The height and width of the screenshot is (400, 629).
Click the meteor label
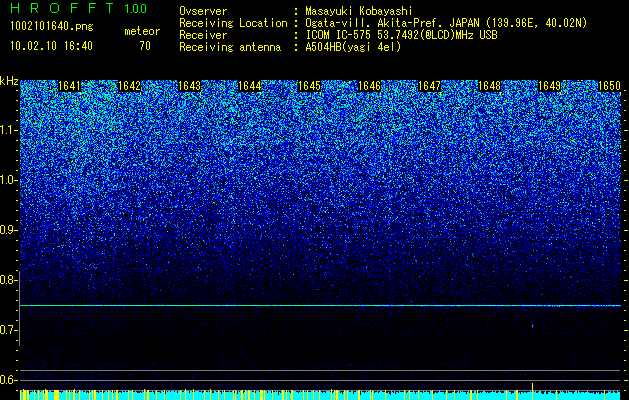tap(142, 31)
